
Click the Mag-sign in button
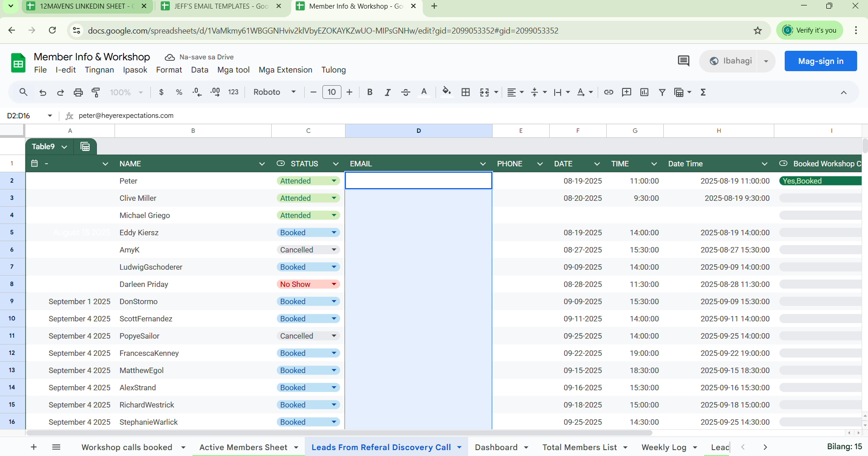click(x=820, y=61)
